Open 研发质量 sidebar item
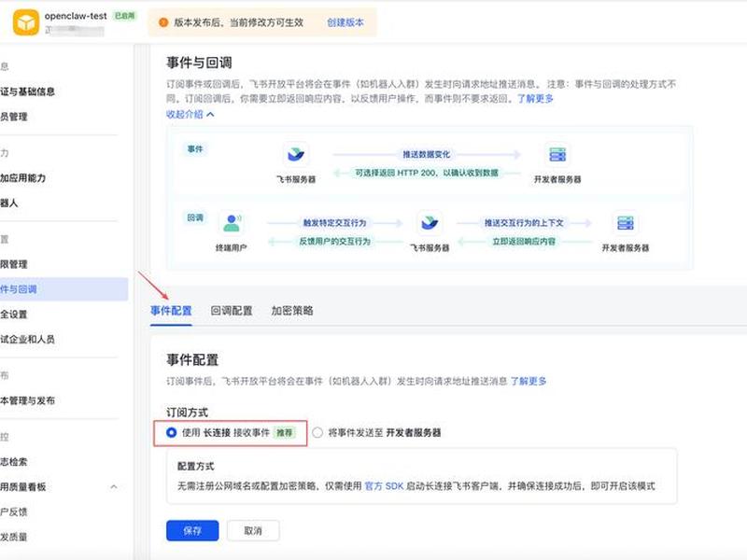 [14, 538]
